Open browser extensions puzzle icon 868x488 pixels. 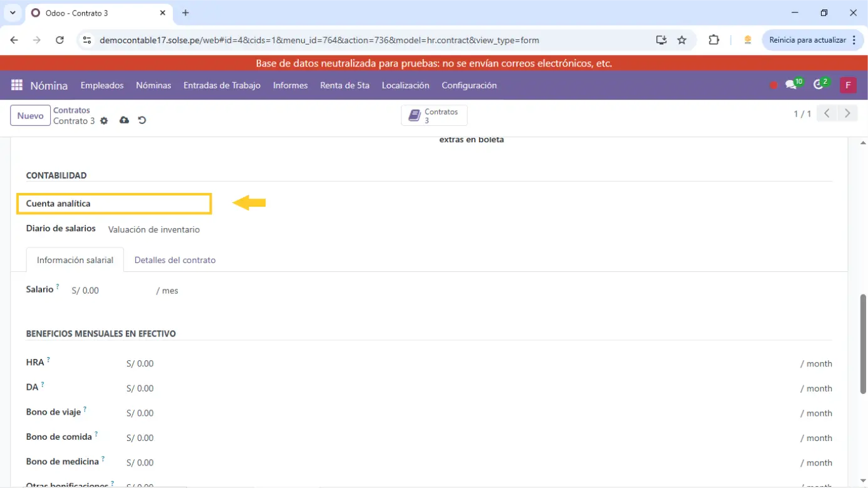click(x=713, y=40)
